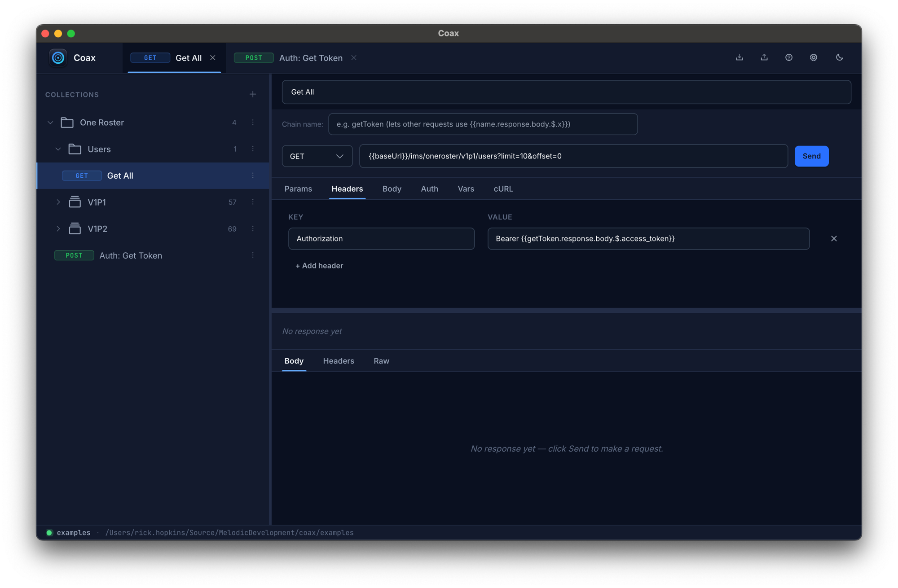898x588 pixels.
Task: Select the response Body tab
Action: 294,361
